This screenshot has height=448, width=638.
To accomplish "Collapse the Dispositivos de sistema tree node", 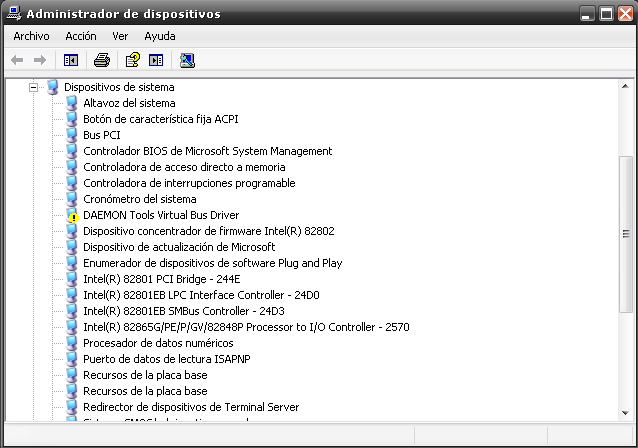I will coord(33,87).
